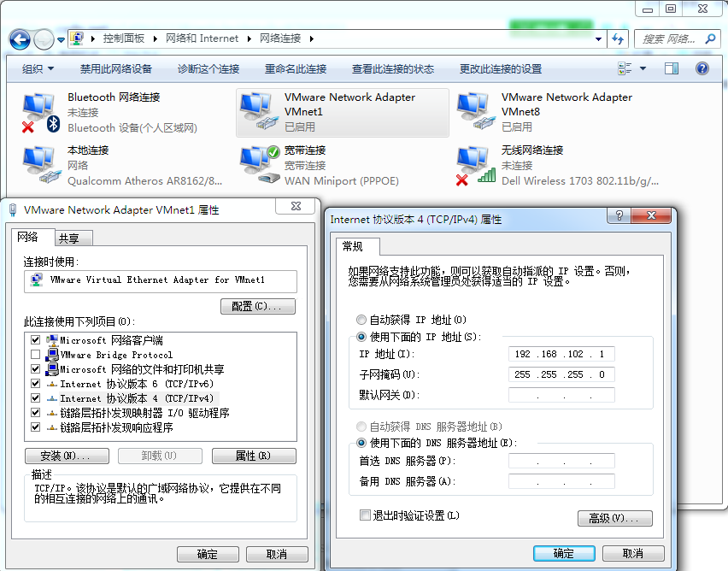Click the VMware Bridge Protocol item icon
The image size is (728, 571).
point(52,355)
